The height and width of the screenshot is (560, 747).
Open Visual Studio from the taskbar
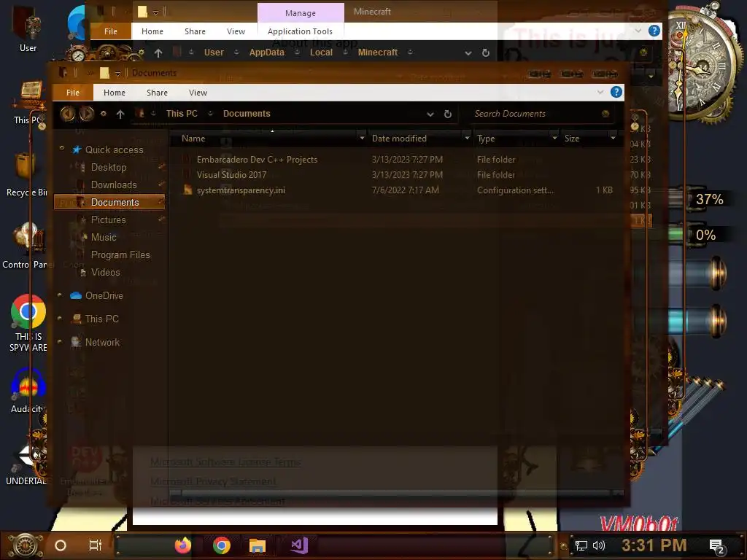[300, 545]
